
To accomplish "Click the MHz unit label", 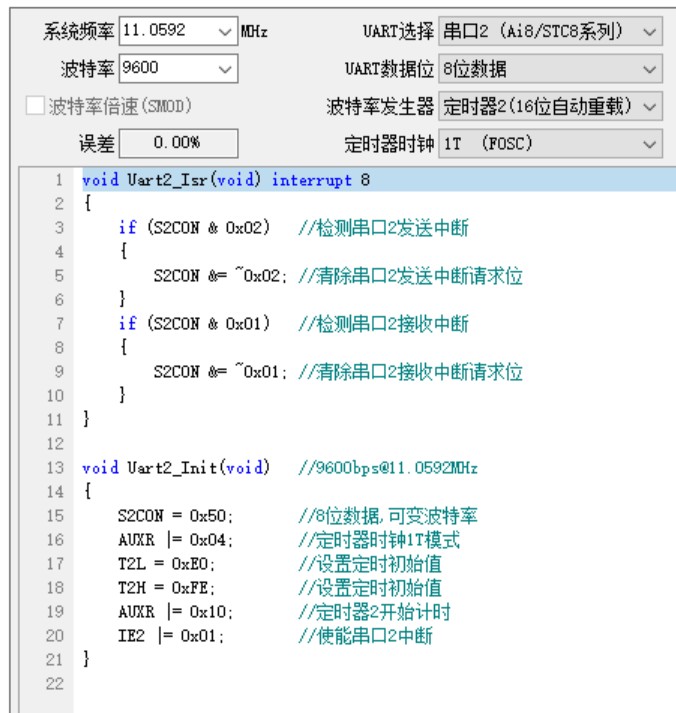I will click(x=254, y=31).
